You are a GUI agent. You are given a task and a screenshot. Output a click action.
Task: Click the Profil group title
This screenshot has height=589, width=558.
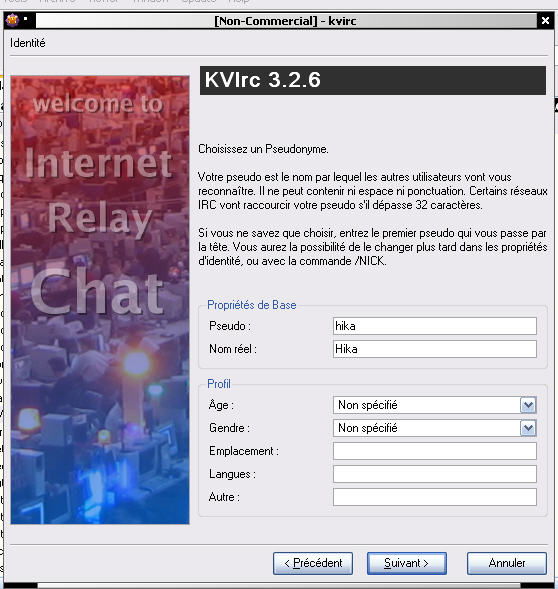point(219,384)
